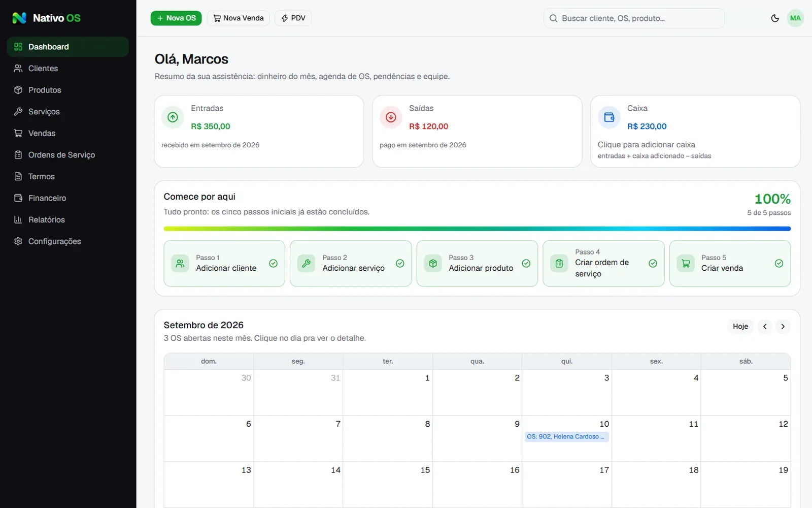Click the Financeiro wallet icon in sidebar
The image size is (812, 508).
[18, 198]
